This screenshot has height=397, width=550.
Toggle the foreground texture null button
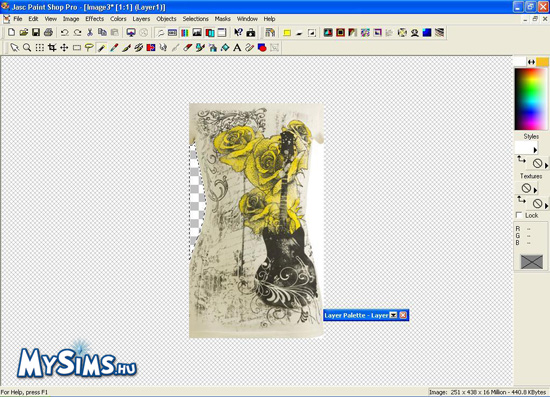click(526, 188)
